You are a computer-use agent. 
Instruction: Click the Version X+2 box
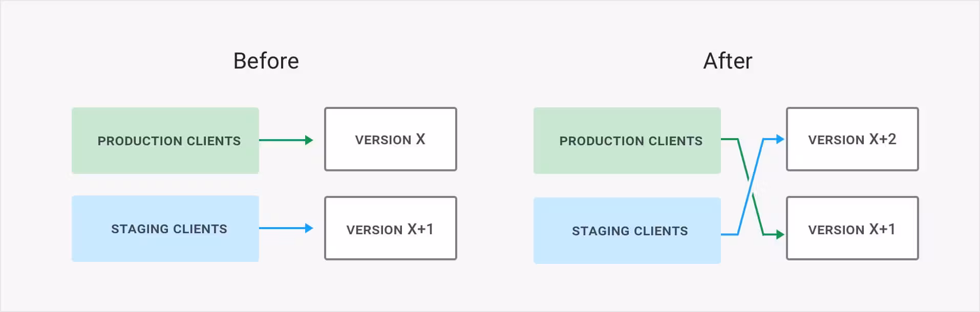pyautogui.click(x=852, y=139)
